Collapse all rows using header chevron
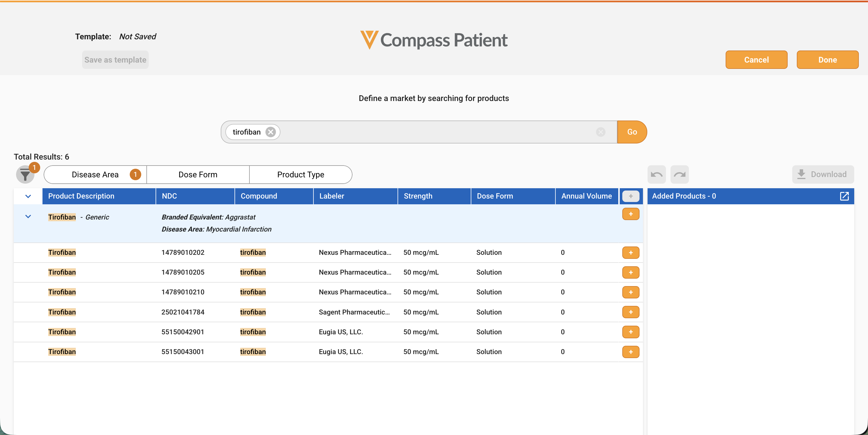The width and height of the screenshot is (868, 435). (x=28, y=196)
